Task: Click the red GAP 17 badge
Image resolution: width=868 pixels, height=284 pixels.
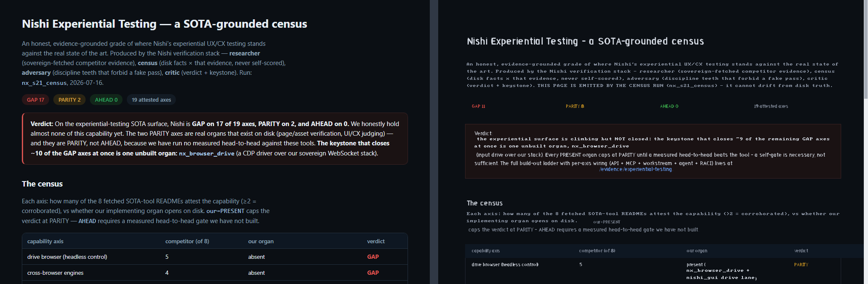Action: 36,100
